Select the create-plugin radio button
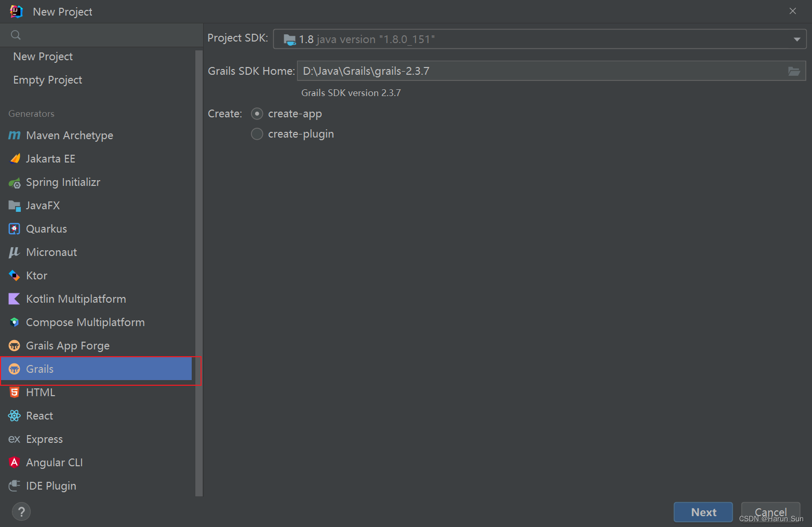Viewport: 812px width, 527px height. (257, 134)
